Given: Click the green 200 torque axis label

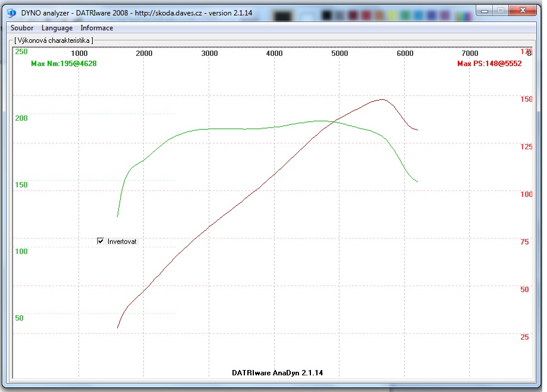Looking at the screenshot, I should tap(21, 118).
